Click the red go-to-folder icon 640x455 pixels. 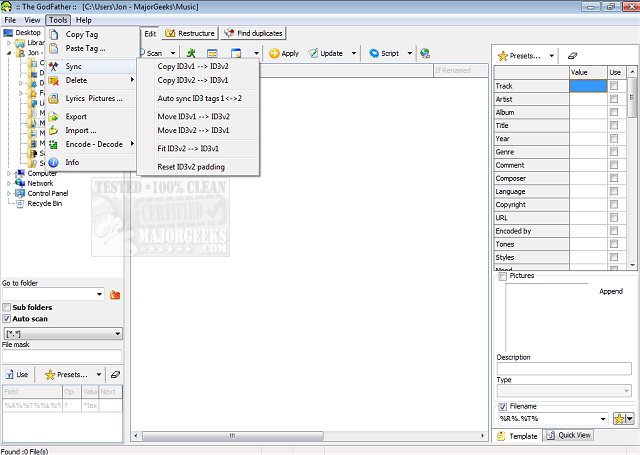point(115,295)
